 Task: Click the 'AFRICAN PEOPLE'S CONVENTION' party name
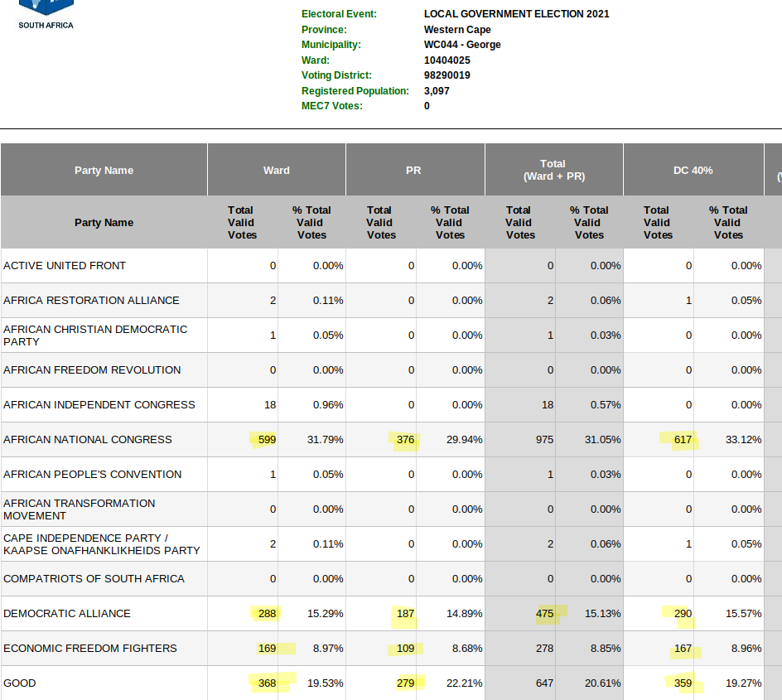coord(92,474)
